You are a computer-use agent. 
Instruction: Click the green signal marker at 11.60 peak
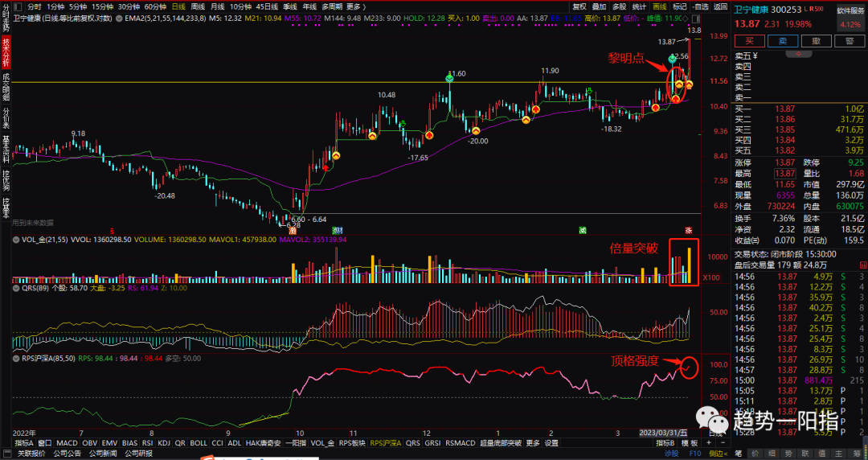450,80
